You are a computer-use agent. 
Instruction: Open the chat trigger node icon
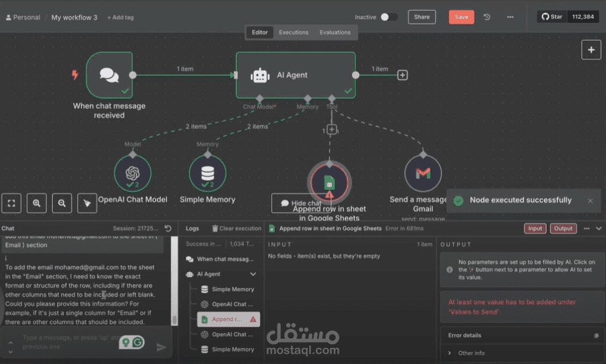[109, 75]
